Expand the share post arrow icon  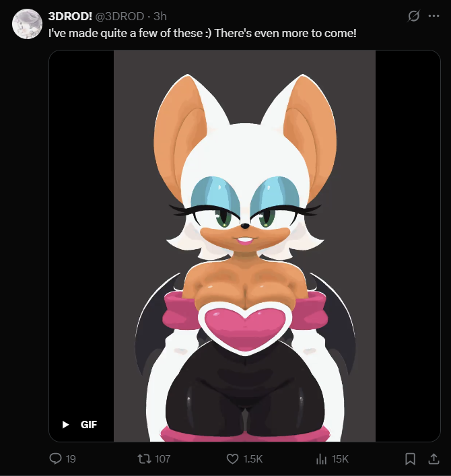(x=434, y=458)
